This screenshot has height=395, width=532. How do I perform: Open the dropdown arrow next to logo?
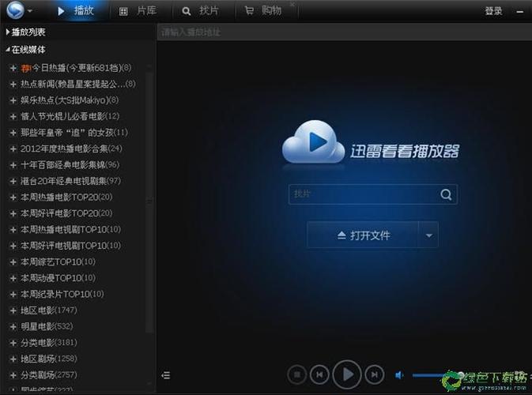click(30, 11)
